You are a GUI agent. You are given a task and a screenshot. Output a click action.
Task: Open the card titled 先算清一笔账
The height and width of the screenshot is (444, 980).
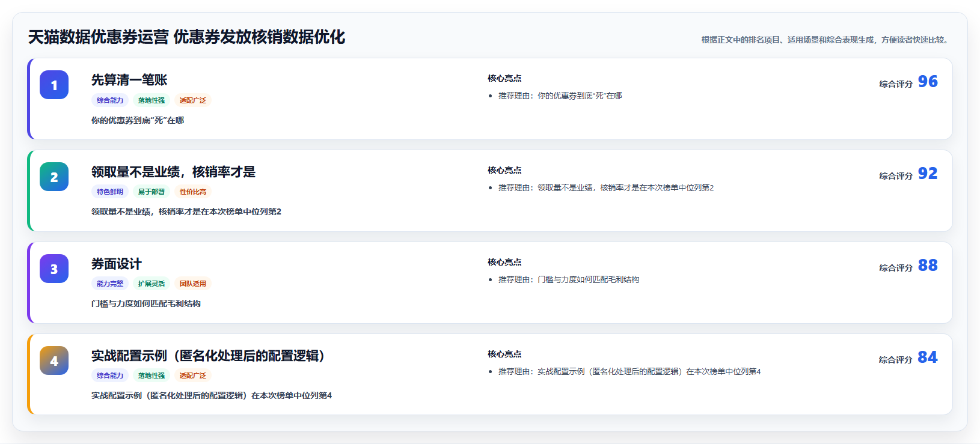pos(129,80)
